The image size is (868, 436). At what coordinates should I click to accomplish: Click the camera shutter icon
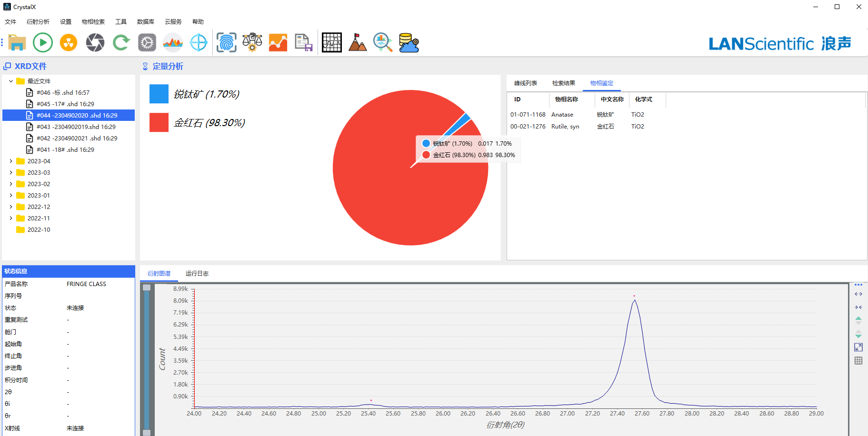tap(95, 43)
